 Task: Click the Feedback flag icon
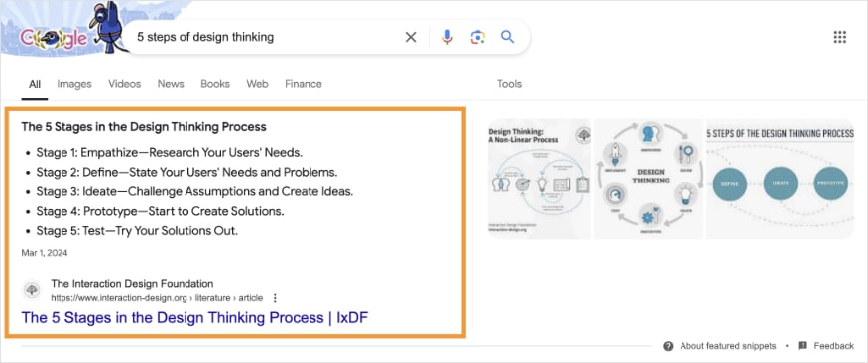(803, 346)
